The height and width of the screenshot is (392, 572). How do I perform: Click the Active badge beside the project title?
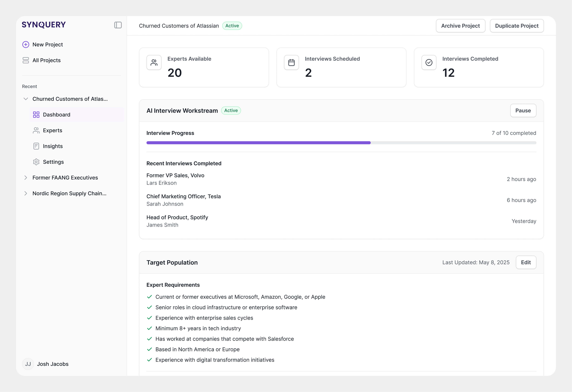click(232, 26)
